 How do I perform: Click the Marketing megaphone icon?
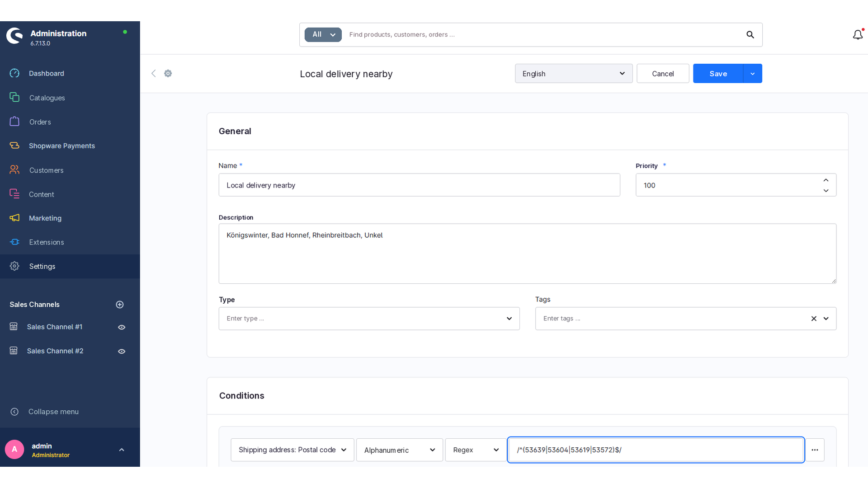14,218
